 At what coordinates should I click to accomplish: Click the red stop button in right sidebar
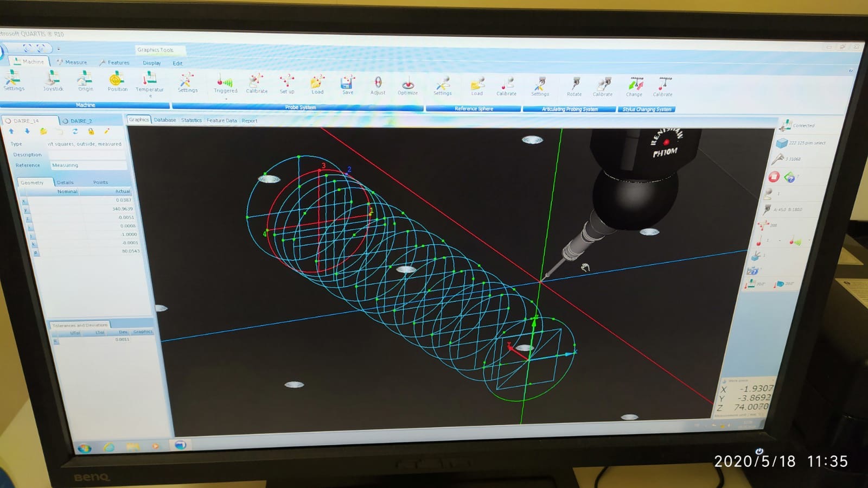point(774,176)
